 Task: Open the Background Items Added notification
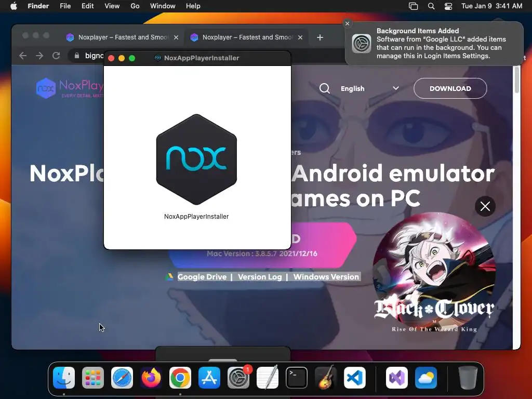click(x=434, y=44)
